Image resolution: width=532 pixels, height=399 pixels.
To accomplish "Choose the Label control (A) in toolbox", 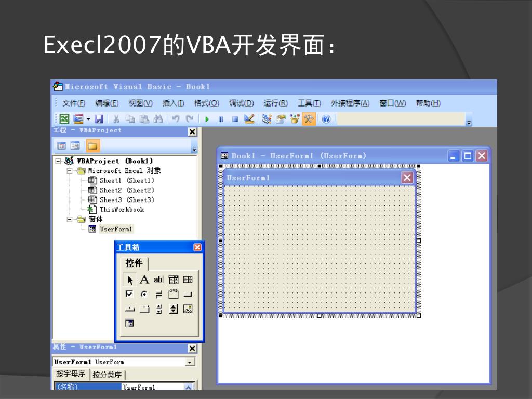I will pos(144,280).
